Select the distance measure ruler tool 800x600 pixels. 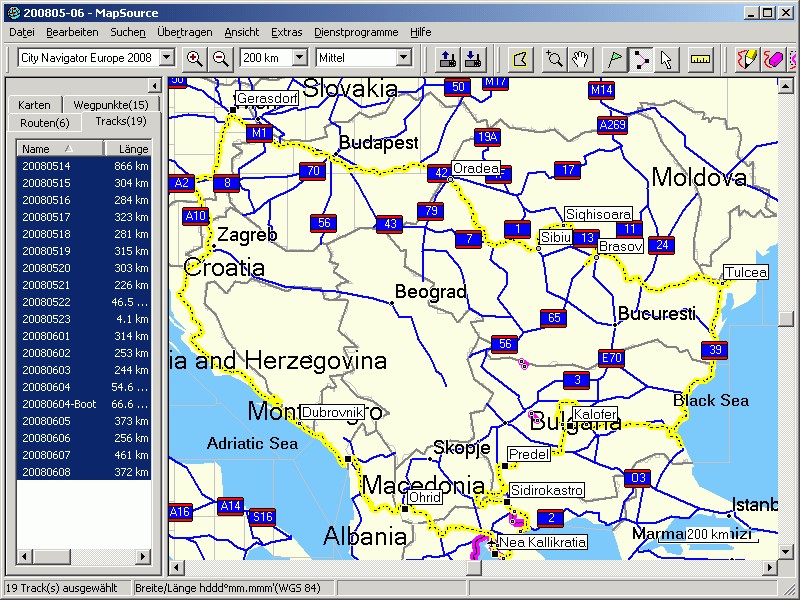click(x=701, y=59)
